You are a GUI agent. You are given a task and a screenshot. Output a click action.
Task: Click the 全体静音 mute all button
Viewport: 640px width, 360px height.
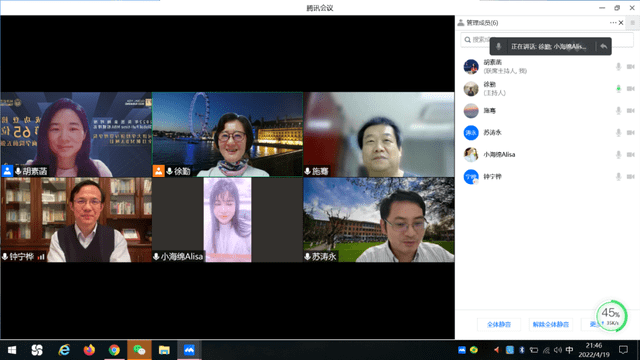(x=499, y=324)
